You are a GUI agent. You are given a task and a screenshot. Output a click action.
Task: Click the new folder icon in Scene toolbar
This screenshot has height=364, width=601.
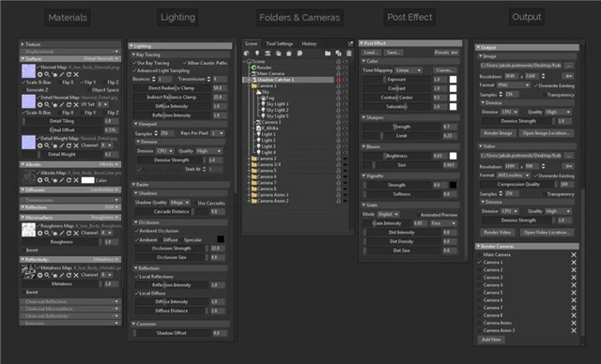pyautogui.click(x=328, y=53)
